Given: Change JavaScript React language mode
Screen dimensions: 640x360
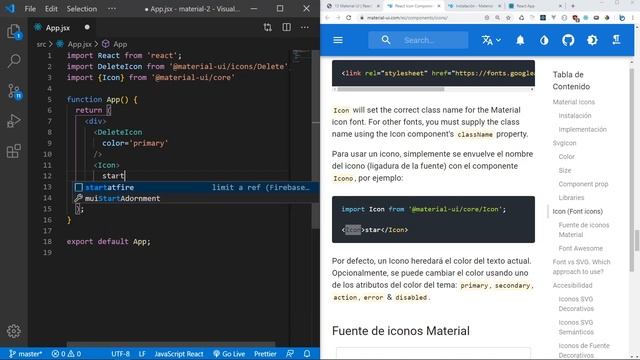Looking at the screenshot, I should (179, 354).
